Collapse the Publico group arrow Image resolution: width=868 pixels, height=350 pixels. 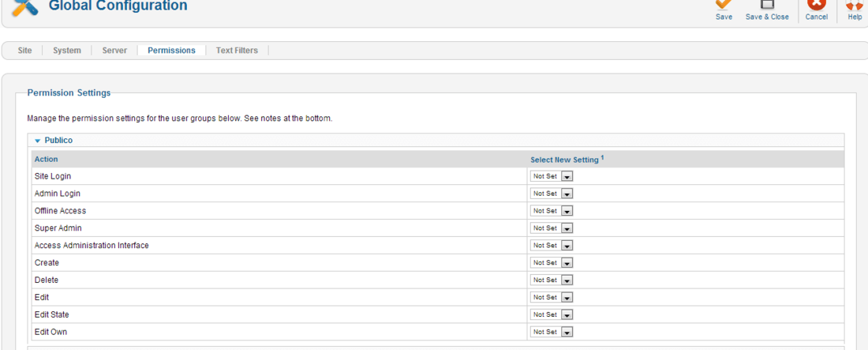38,141
